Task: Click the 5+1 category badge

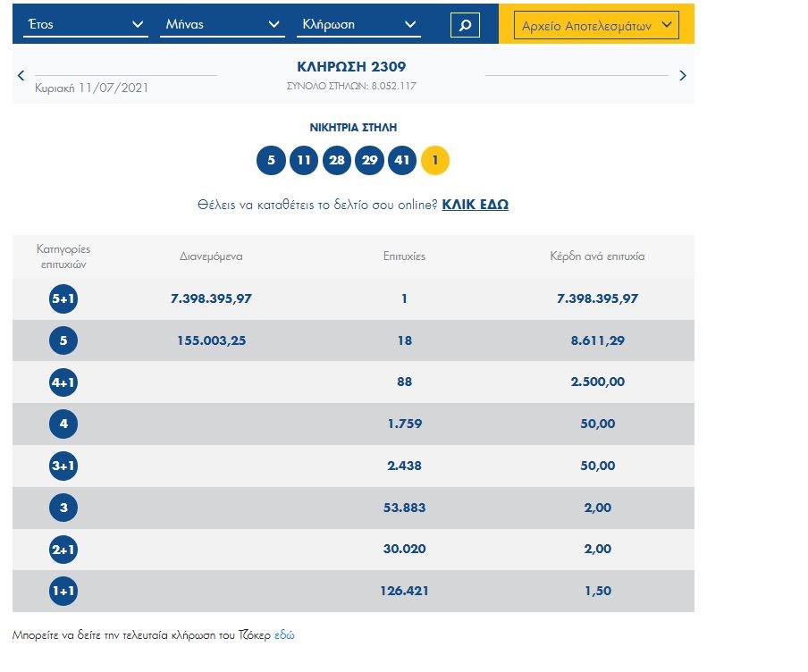Action: click(63, 298)
